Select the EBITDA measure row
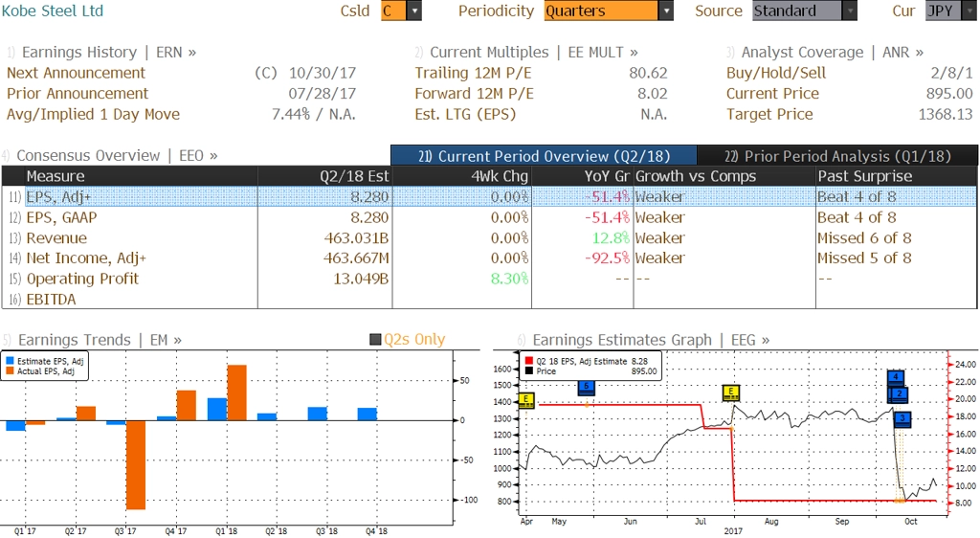 [x=489, y=300]
